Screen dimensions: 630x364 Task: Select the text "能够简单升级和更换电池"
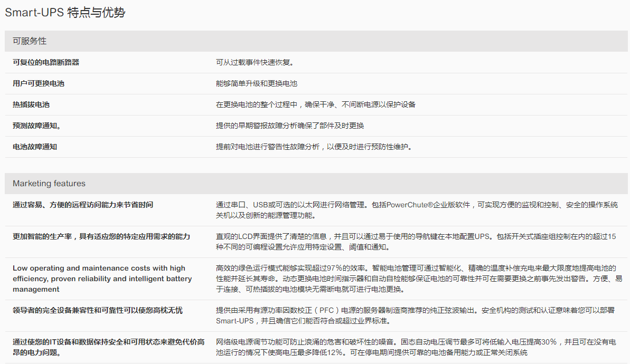point(257,83)
